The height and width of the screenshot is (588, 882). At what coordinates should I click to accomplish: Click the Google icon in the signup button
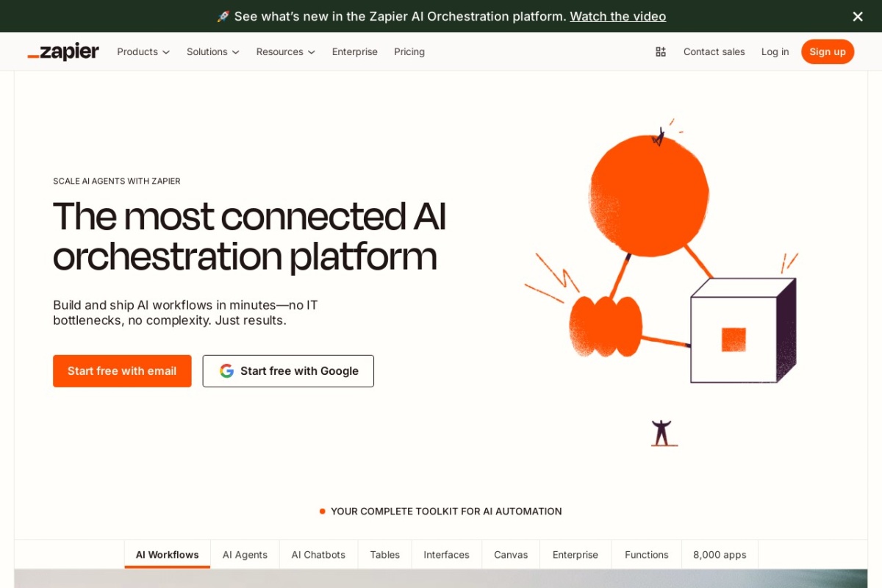pyautogui.click(x=226, y=370)
